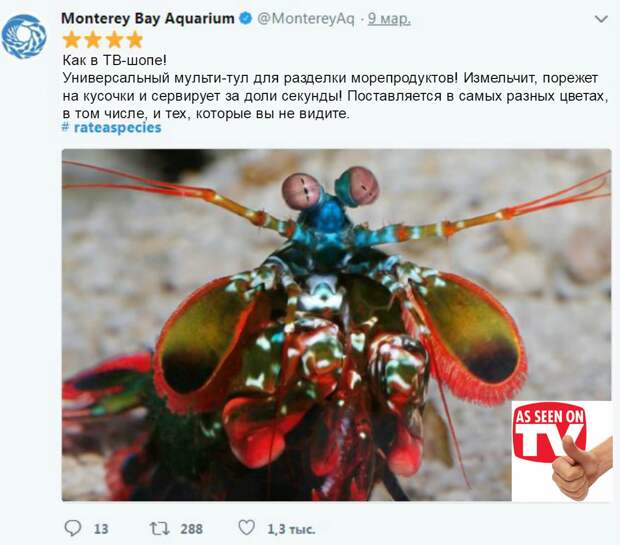620x545 pixels.
Task: Follow the #rateaspecies hashtag link
Action: point(112,127)
